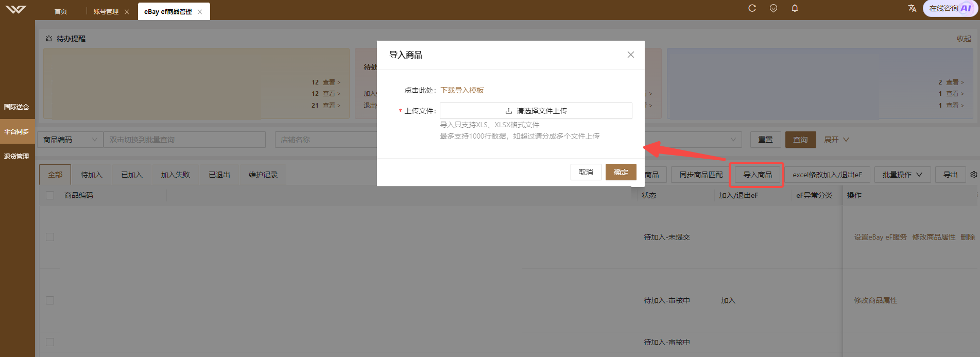
Task: Click the W logo in the sidebar
Action: pos(16,9)
